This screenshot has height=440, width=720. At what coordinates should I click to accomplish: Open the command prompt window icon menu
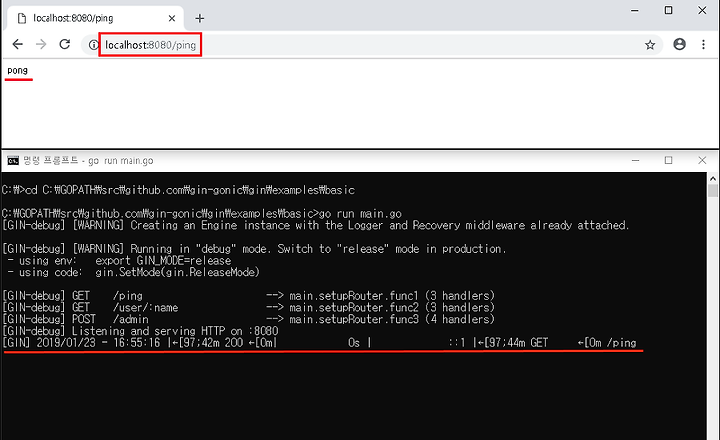point(13,160)
